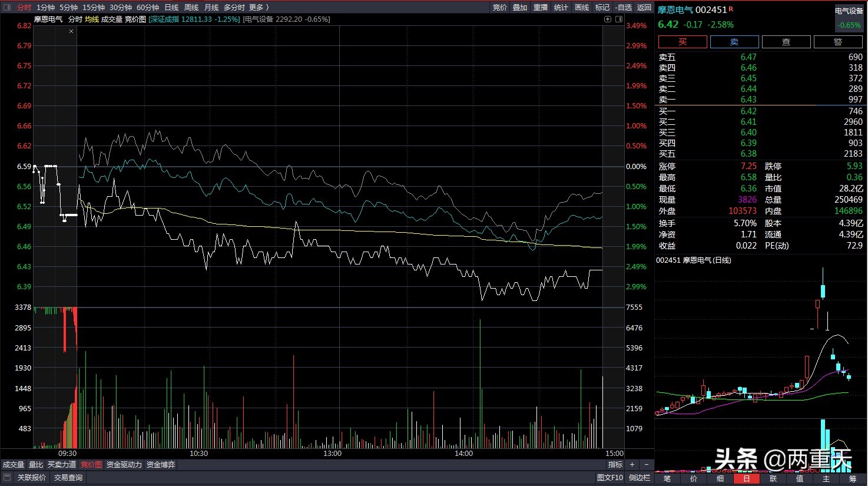Click the 返回 back button

click(644, 7)
